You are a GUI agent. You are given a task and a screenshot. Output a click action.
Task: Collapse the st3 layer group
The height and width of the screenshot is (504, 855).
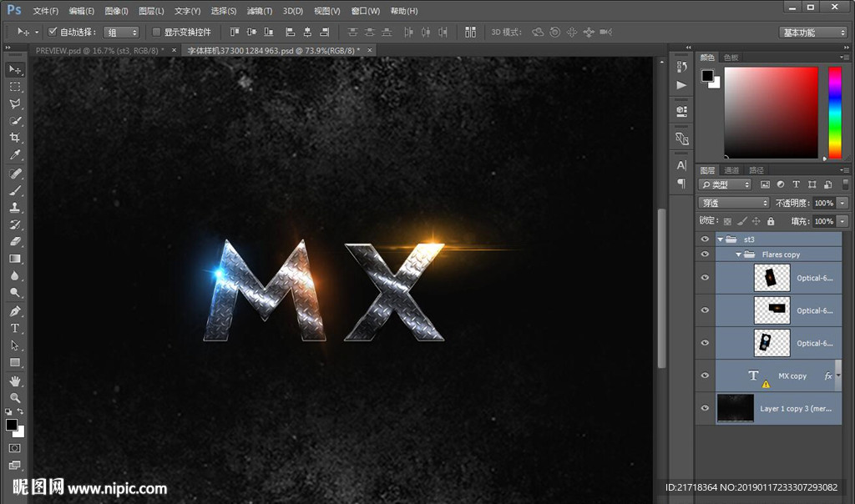pyautogui.click(x=720, y=239)
